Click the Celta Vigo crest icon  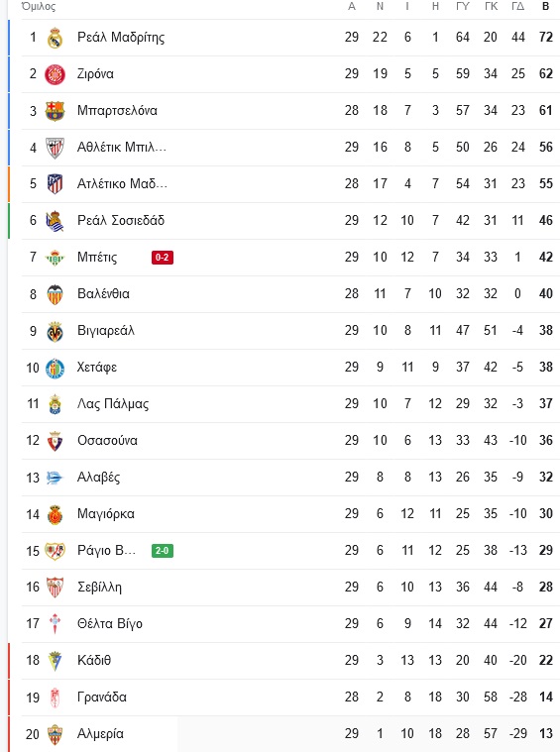[55, 624]
